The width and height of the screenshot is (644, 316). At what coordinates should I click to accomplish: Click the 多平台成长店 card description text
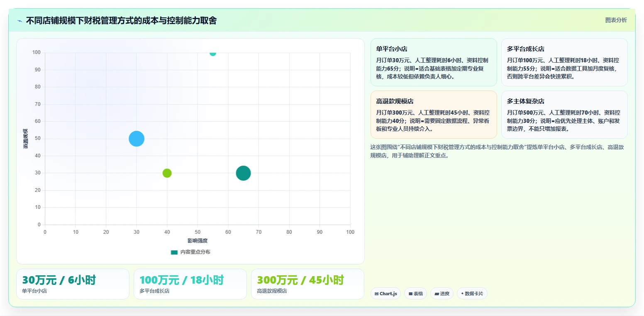coord(563,69)
